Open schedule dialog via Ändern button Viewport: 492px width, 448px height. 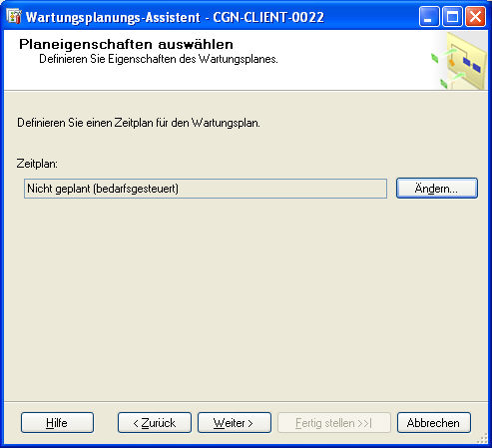[437, 189]
